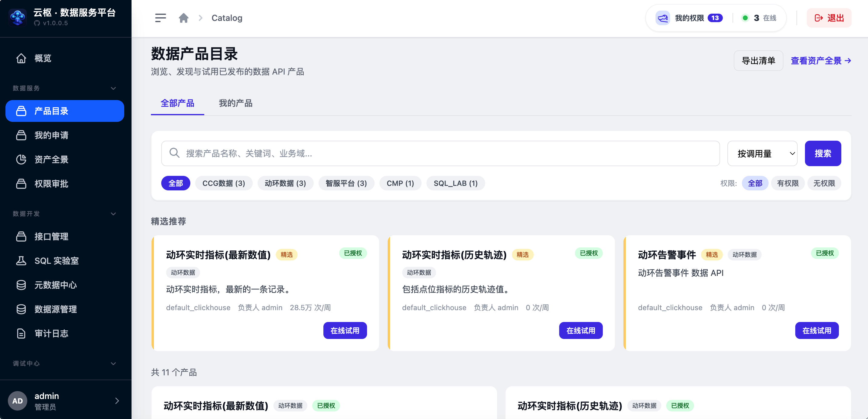Open the featured 动环告警事件 card title
Viewport: 868px width, 419px height.
[666, 255]
